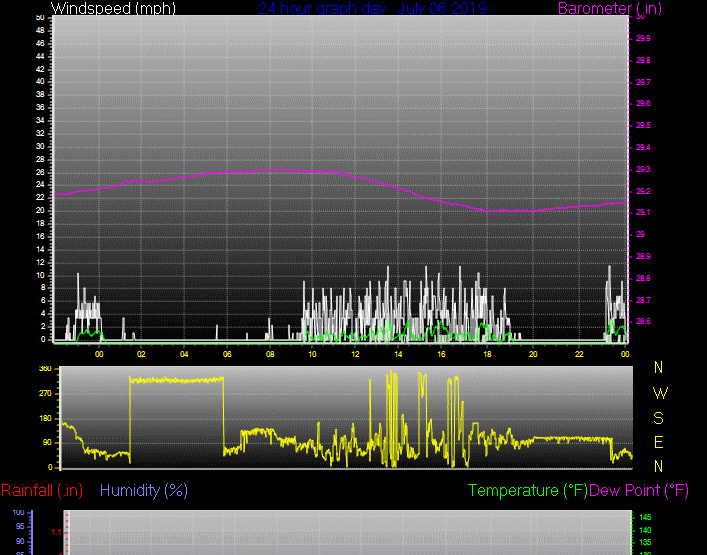Click the S compass direction letter
Viewport: 707px width, 555px height.
pyautogui.click(x=660, y=418)
